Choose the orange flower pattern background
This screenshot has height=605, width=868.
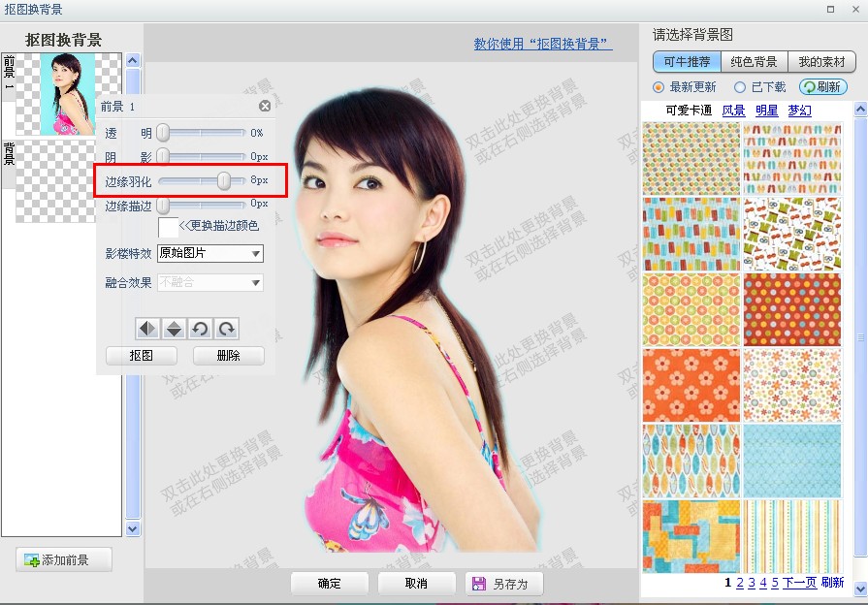click(x=691, y=385)
